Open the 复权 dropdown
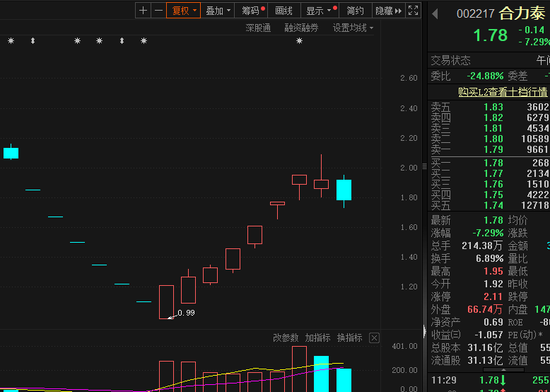Screen dimensions: 550x392 point(183,11)
